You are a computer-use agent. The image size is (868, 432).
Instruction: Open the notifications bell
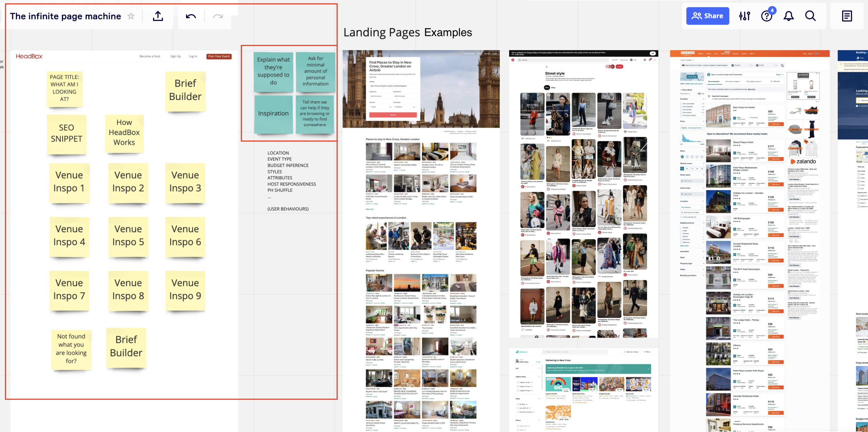pos(788,16)
